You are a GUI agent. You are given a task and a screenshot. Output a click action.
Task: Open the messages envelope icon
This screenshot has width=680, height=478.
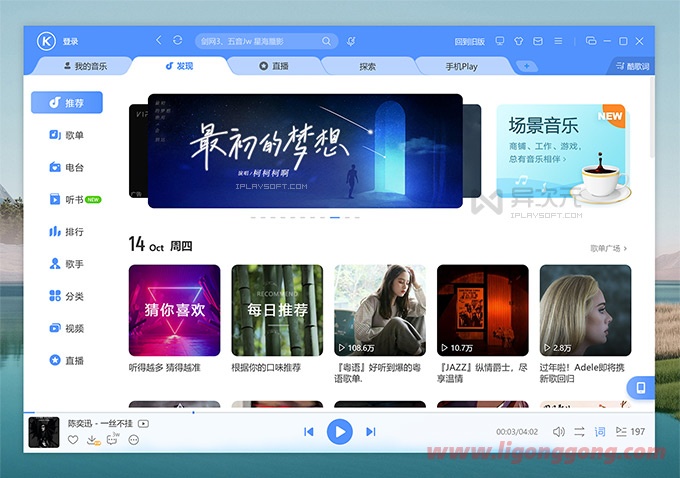538,41
